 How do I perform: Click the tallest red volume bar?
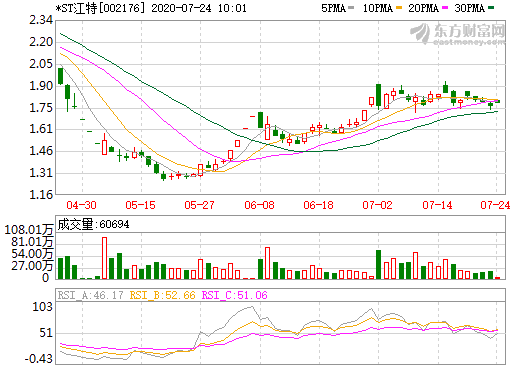click(104, 258)
